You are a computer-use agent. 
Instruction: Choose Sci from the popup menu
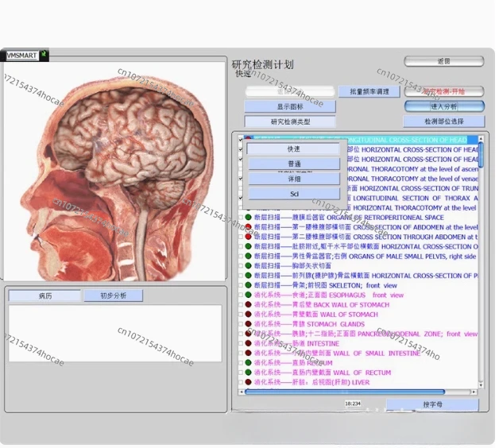point(294,194)
